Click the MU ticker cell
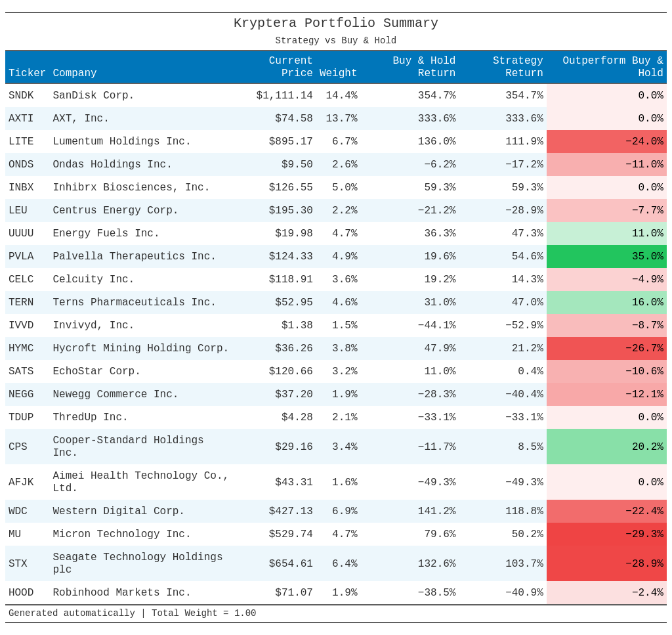Screen dimensions: 672x635 15,534
